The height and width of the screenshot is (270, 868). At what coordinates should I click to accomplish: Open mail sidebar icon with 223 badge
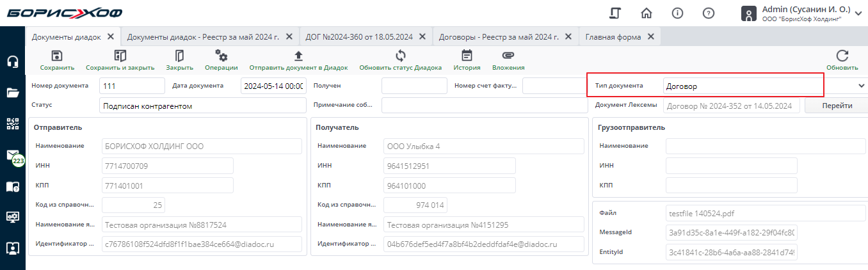point(12,155)
